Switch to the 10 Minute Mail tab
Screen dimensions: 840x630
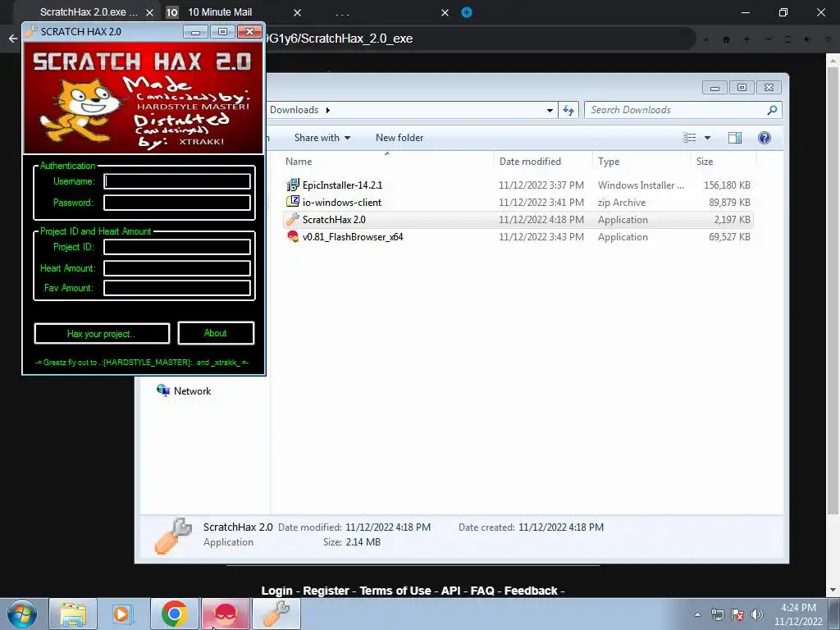click(220, 12)
